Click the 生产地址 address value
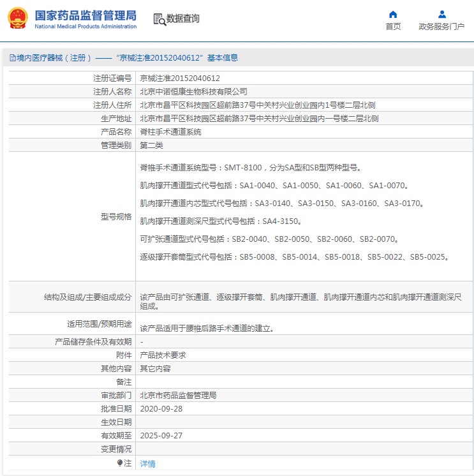This screenshot has height=476, width=474. click(x=259, y=119)
